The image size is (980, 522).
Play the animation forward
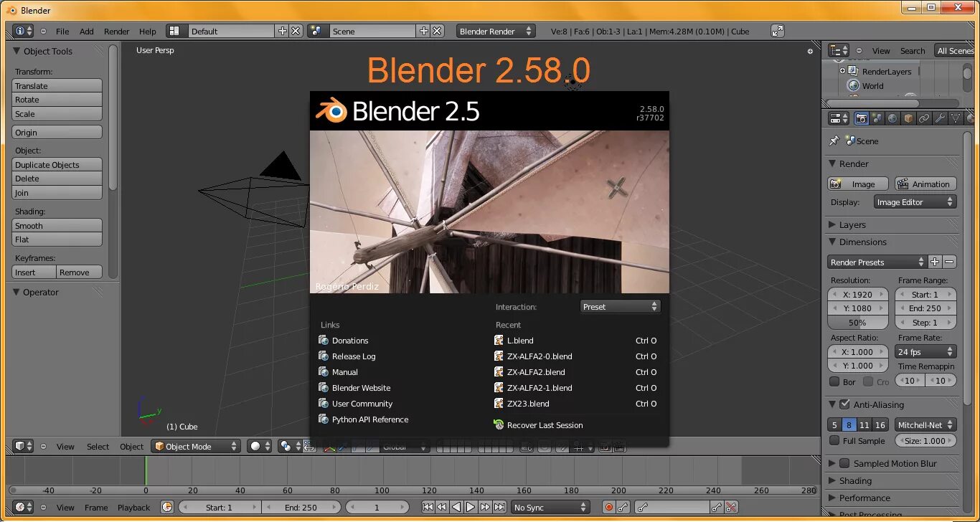[471, 507]
